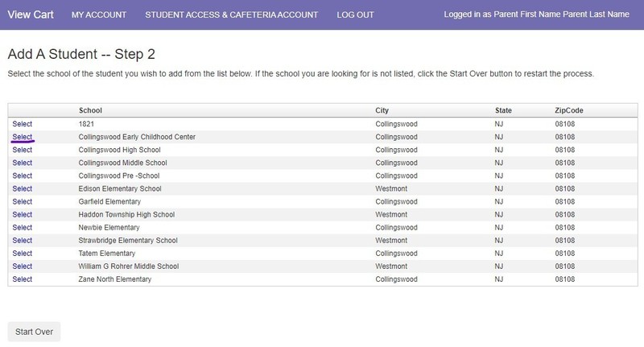Click Collingswood city in Zane North row
This screenshot has height=347, width=644.
(x=396, y=279)
